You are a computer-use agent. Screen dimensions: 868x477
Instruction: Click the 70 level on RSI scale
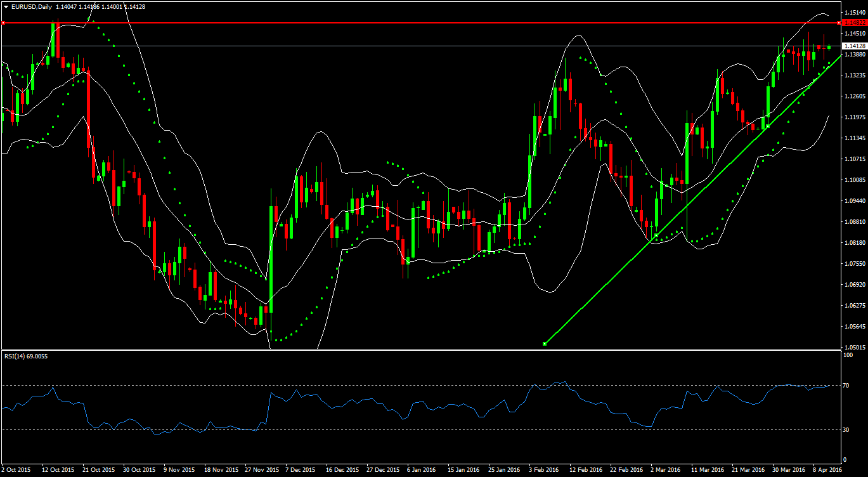846,386
